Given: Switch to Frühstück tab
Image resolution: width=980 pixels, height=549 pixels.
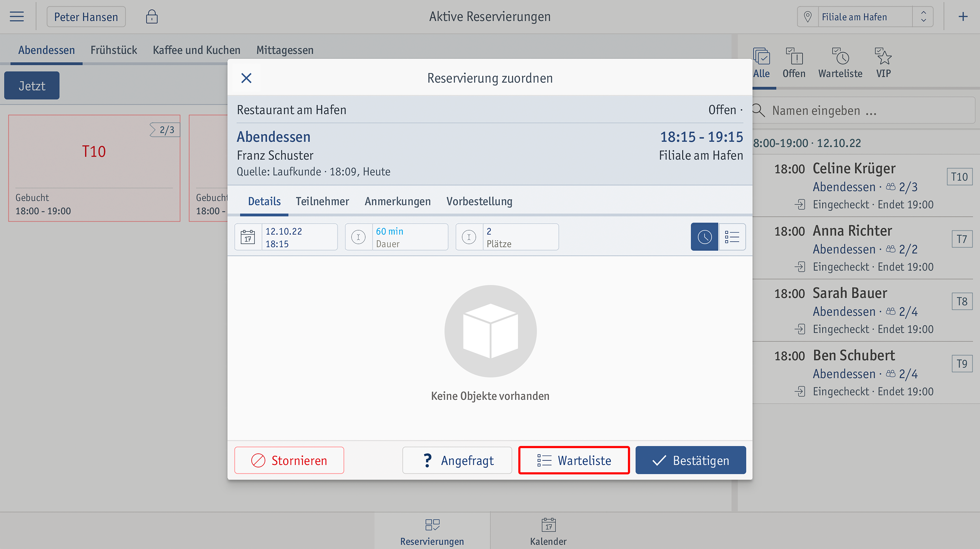Looking at the screenshot, I should pos(114,50).
